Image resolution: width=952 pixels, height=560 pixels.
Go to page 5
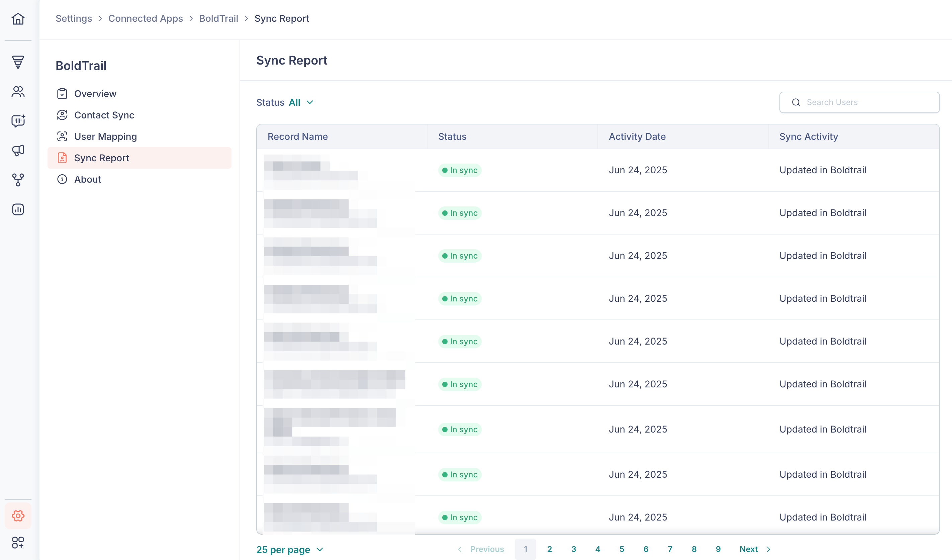point(622,549)
